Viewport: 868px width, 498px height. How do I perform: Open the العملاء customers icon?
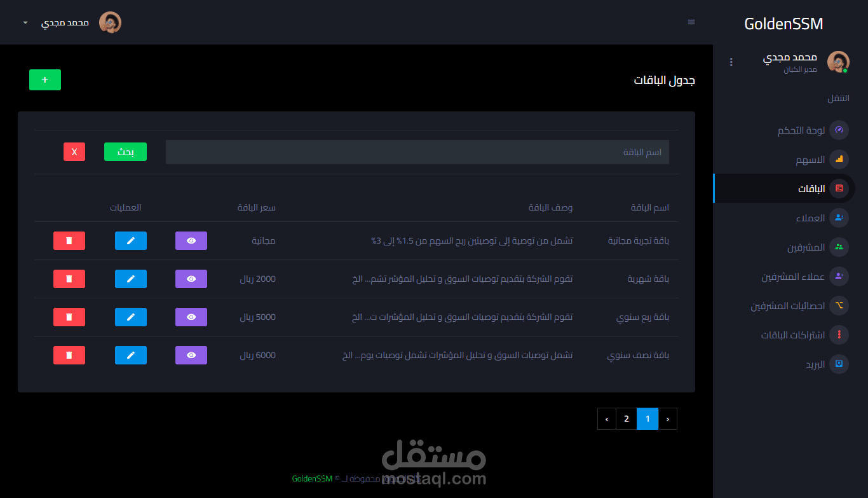point(839,218)
